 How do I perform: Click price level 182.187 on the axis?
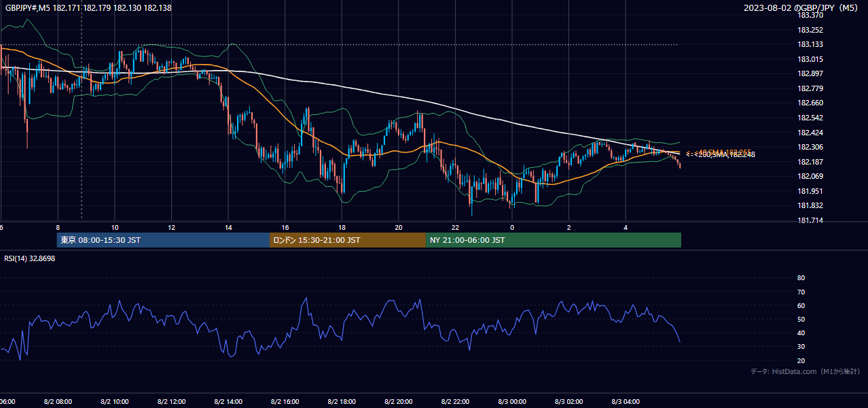coord(810,162)
